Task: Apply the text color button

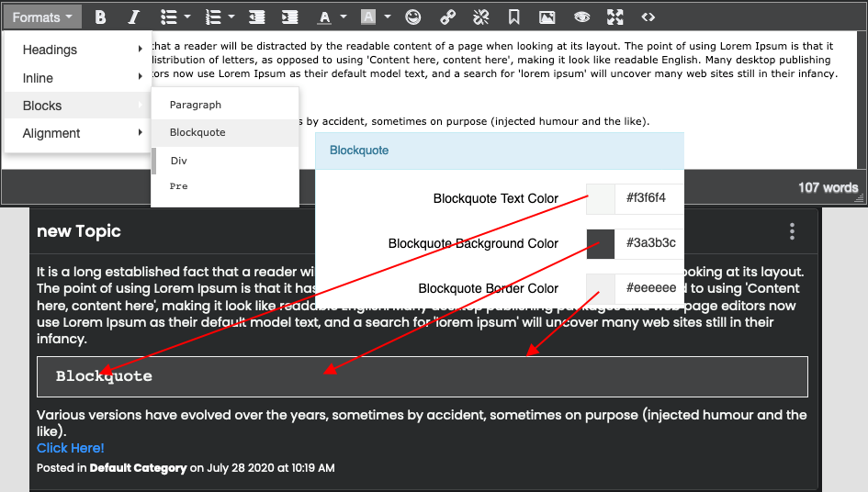Action: (325, 17)
